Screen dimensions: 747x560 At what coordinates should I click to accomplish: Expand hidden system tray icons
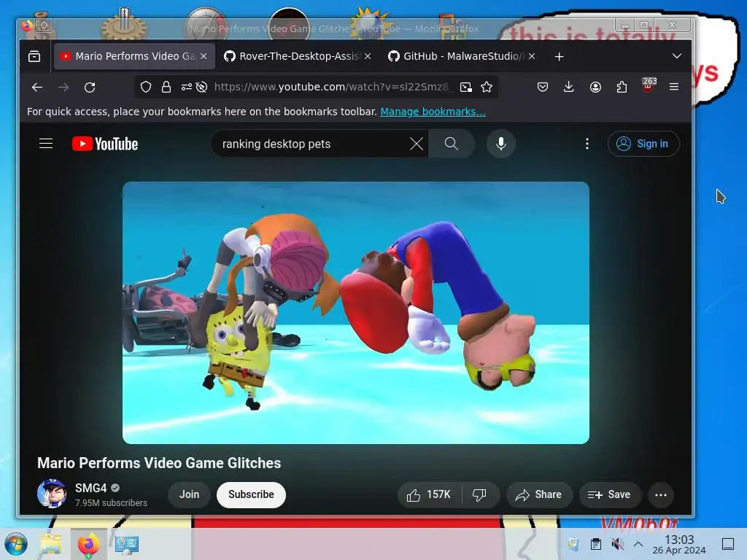click(638, 544)
